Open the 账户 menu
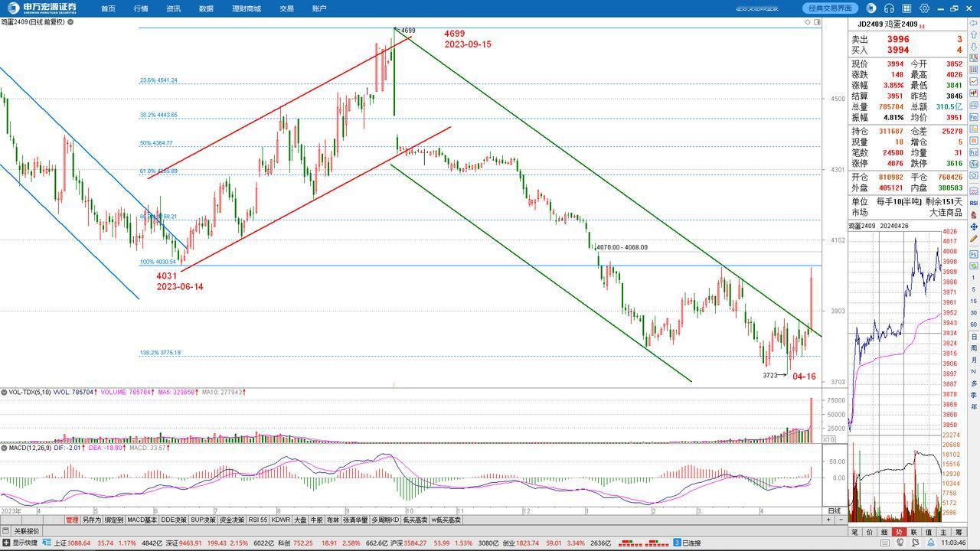 coord(319,8)
